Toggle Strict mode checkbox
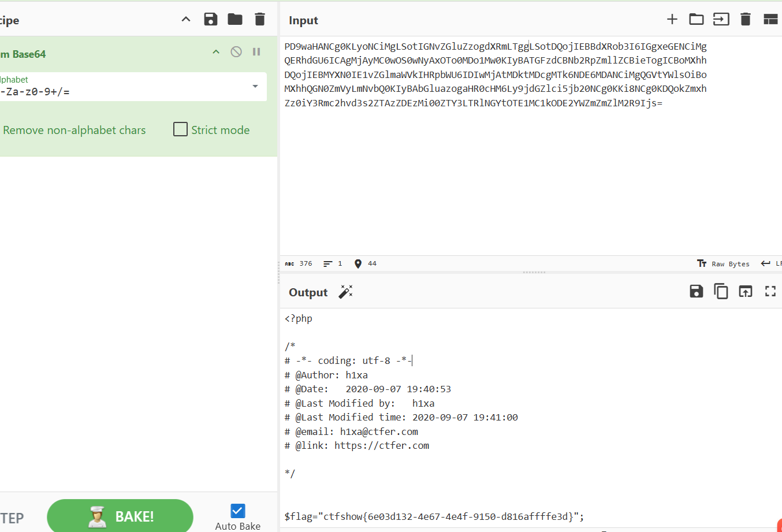Screen dimensions: 782x532 181,129
